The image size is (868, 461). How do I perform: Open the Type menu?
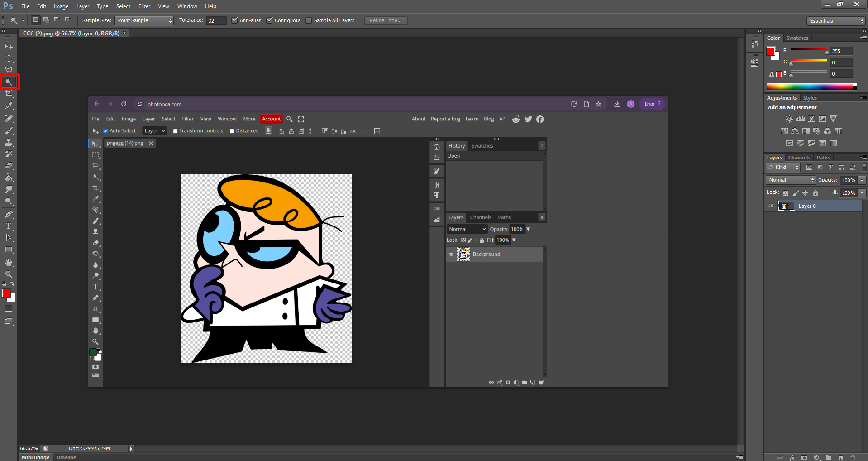click(x=102, y=6)
